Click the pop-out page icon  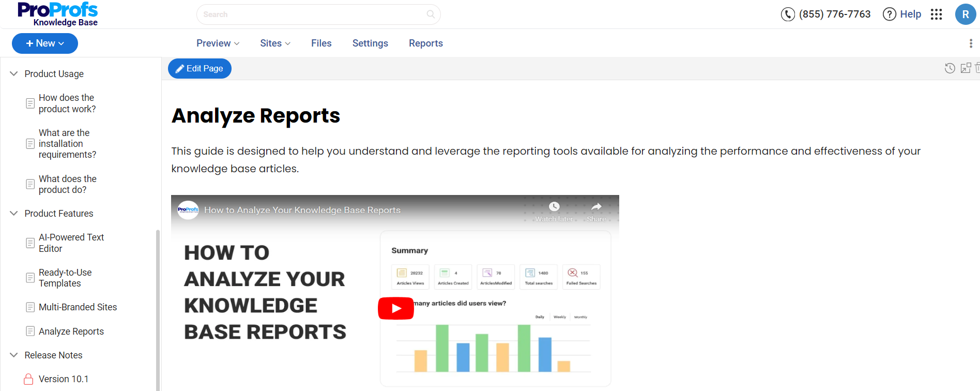coord(966,68)
